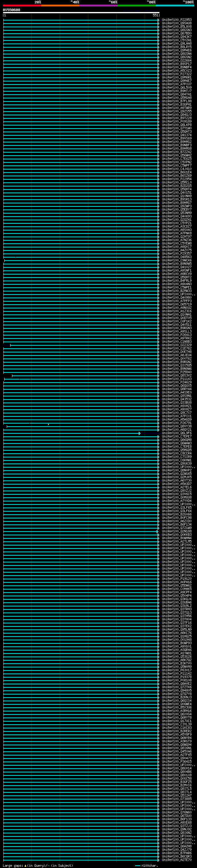Select hit label UniRef100_C6KHW1
This screenshot has width=197, height=868.
[x=176, y=460]
